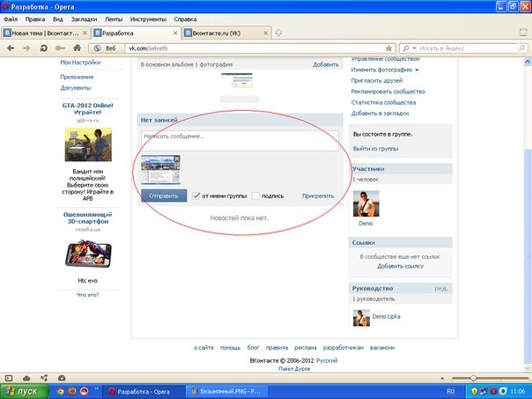Open the Windows 'пуск' start button
532x399 pixels.
coord(25,391)
